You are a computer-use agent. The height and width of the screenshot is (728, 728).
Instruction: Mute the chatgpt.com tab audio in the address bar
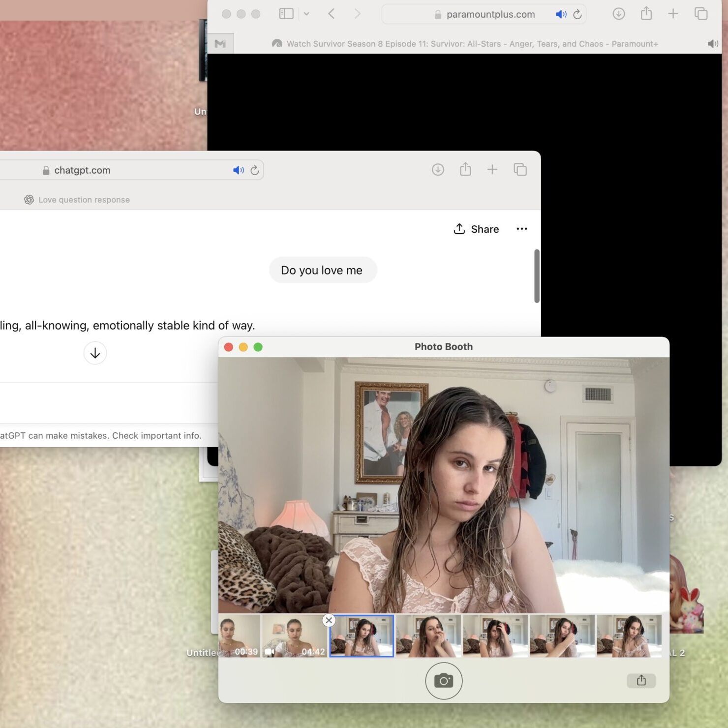(x=239, y=170)
